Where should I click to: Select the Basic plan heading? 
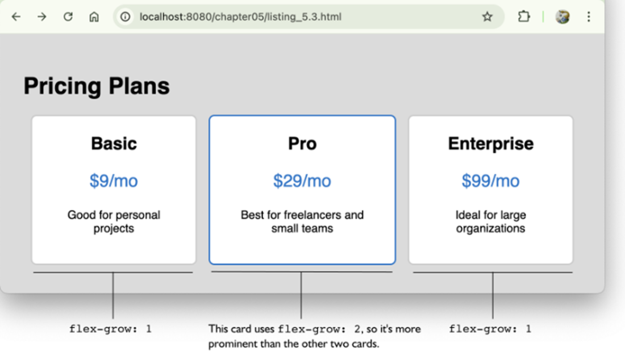point(114,144)
